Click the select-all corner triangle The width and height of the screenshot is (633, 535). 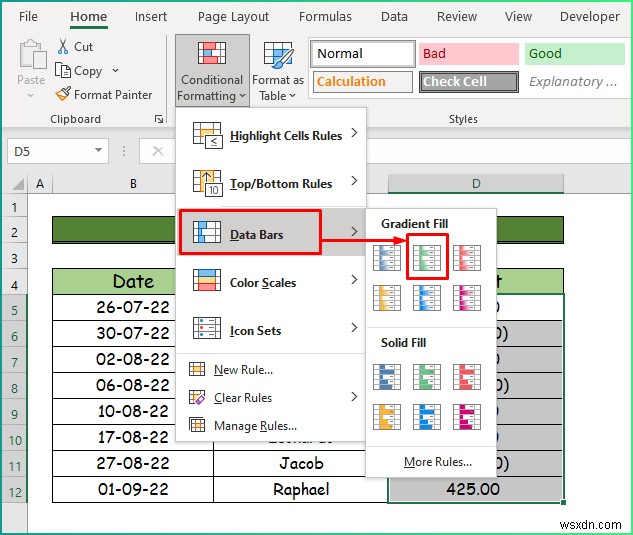click(18, 185)
